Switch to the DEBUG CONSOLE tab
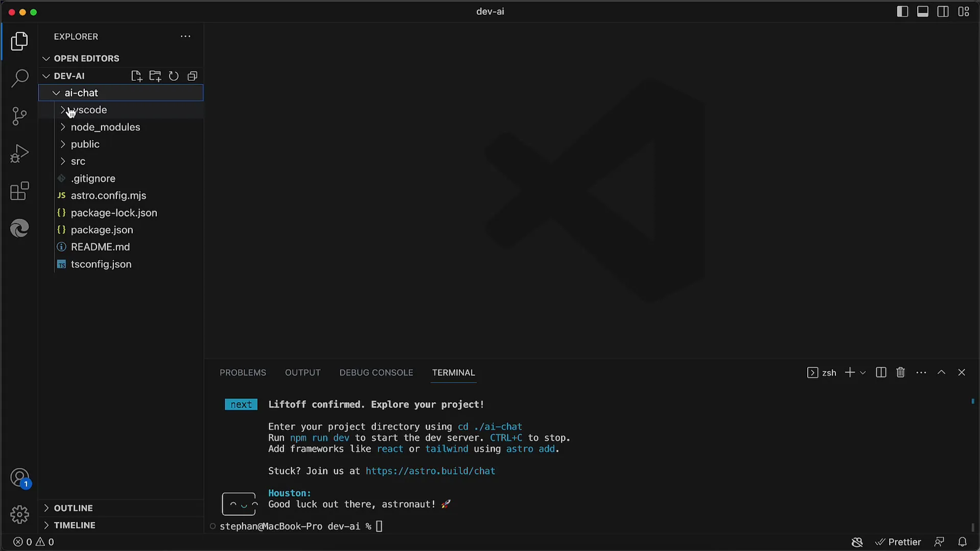This screenshot has width=980, height=551. point(376,373)
